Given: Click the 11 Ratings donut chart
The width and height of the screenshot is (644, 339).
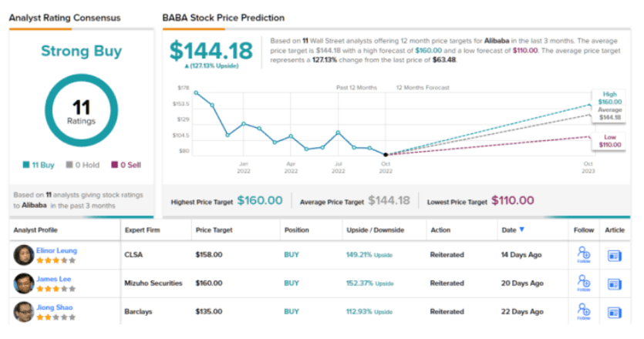Looking at the screenshot, I should pyautogui.click(x=82, y=110).
